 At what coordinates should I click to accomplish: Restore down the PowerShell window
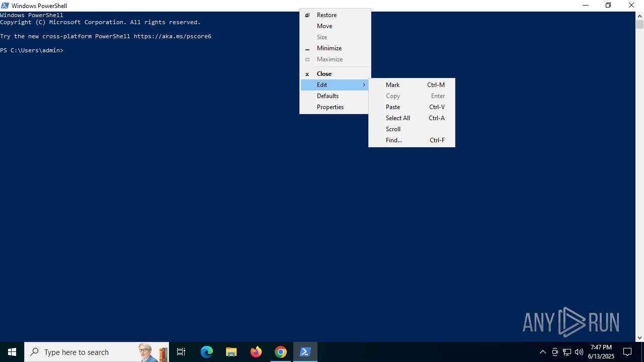[609, 6]
